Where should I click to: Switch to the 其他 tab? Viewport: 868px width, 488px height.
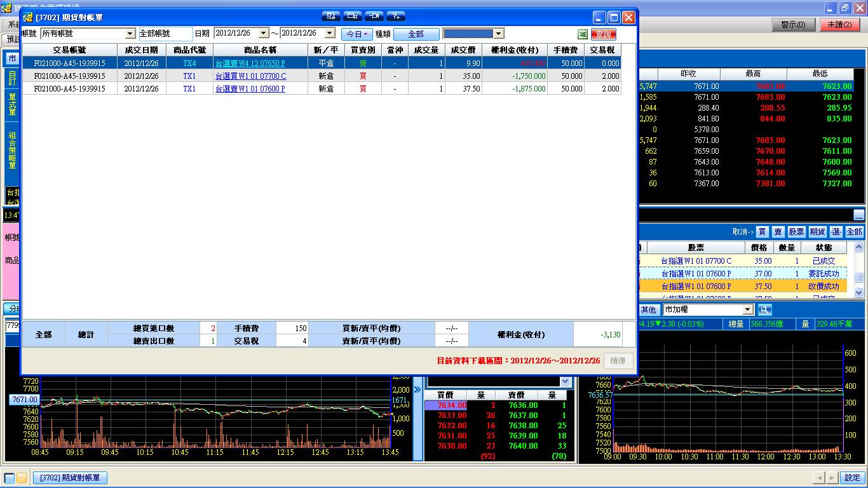click(x=648, y=309)
